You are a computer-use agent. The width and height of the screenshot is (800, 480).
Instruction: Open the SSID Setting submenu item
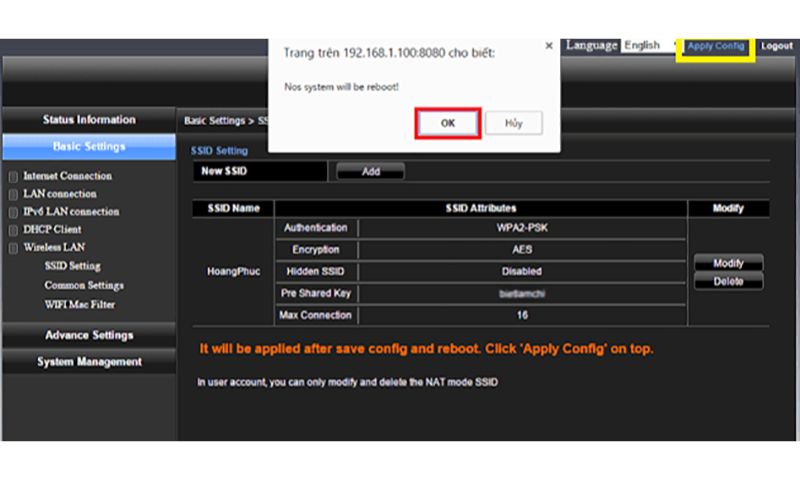click(x=72, y=266)
